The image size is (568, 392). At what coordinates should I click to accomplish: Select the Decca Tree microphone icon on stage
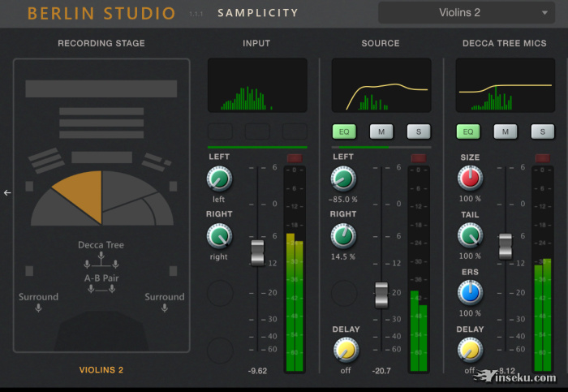tap(101, 260)
